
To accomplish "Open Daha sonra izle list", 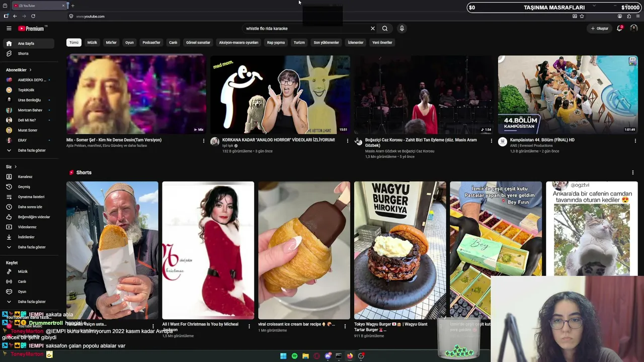I will 30,207.
